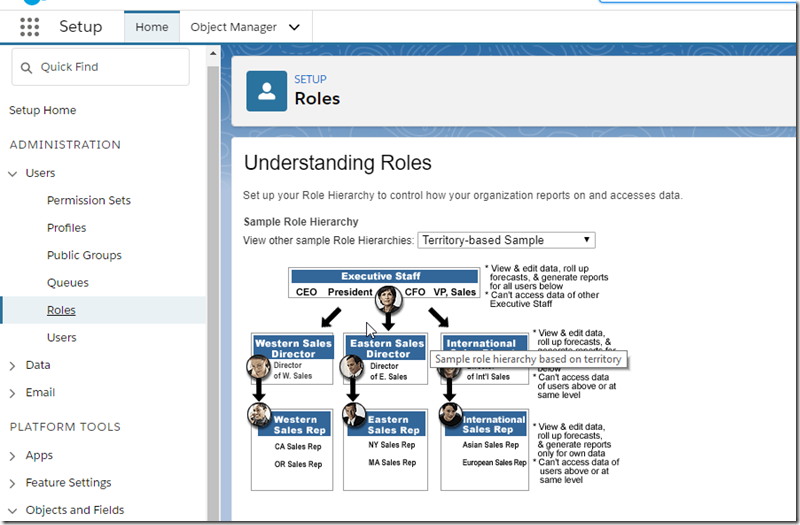The image size is (800, 525).
Task: Click the sidebar vertical scrollbar track
Action: [x=213, y=291]
